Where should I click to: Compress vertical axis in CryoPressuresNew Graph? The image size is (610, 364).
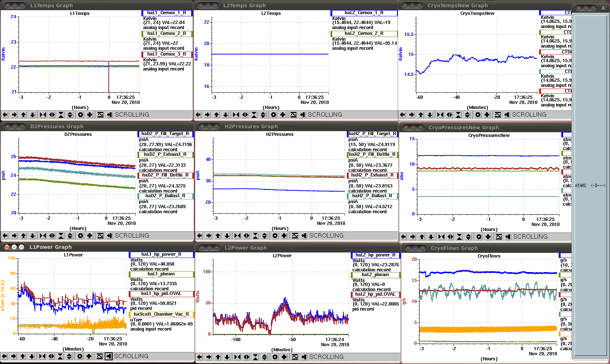point(459,237)
